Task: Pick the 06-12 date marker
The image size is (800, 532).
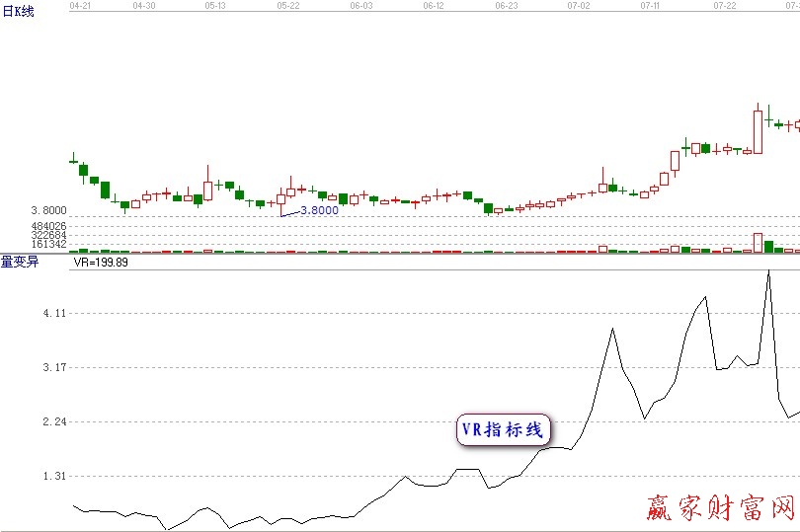Action: coord(434,5)
